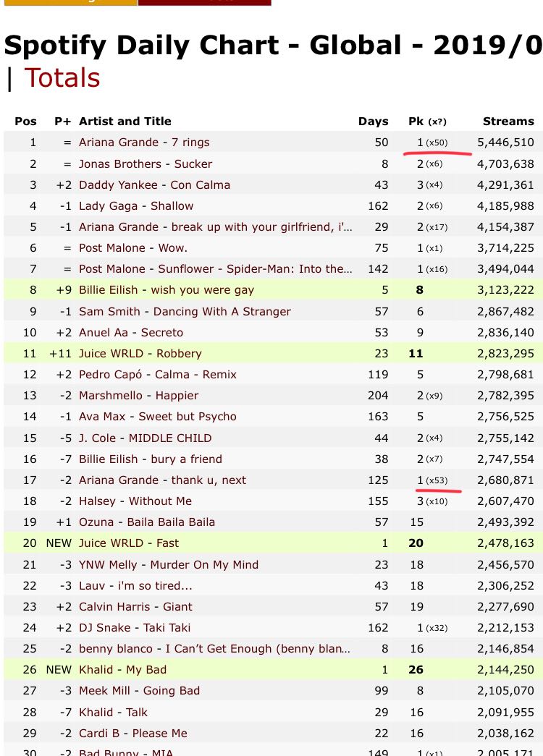The width and height of the screenshot is (543, 756).
Task: Select J. Cole - MIDDLE CHILD link
Action: click(146, 438)
